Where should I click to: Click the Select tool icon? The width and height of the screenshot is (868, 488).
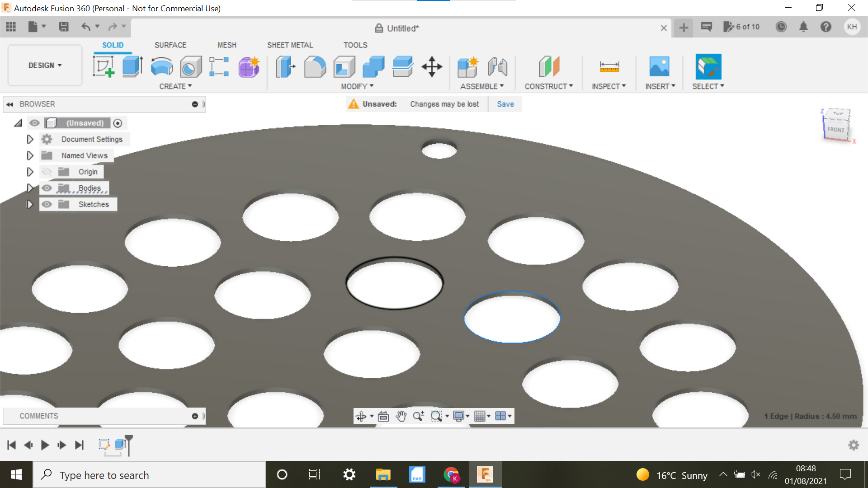click(708, 67)
